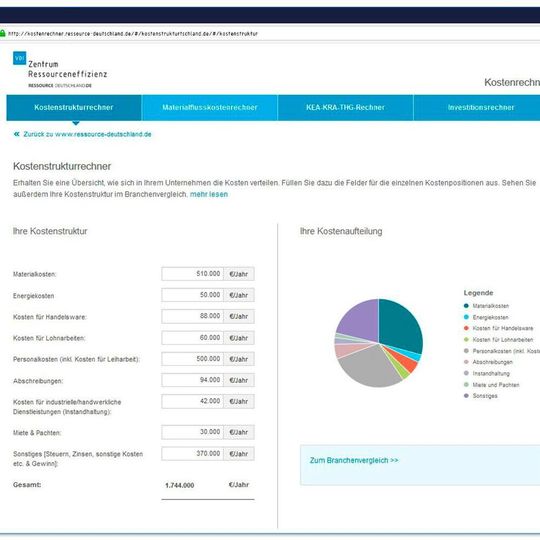Click the Miete & Pachten input field
540x540 pixels.
193,432
